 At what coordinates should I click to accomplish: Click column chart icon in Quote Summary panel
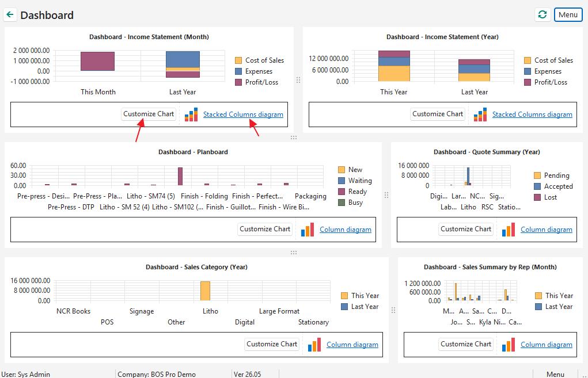tap(509, 230)
